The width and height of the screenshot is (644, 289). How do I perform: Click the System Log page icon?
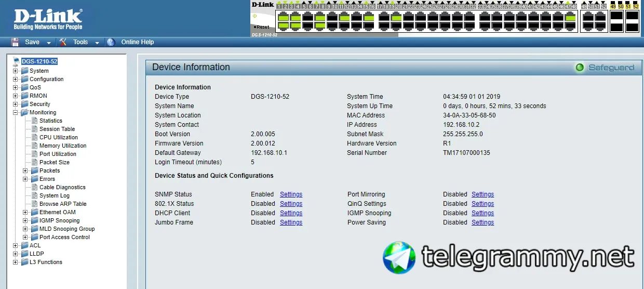point(35,195)
